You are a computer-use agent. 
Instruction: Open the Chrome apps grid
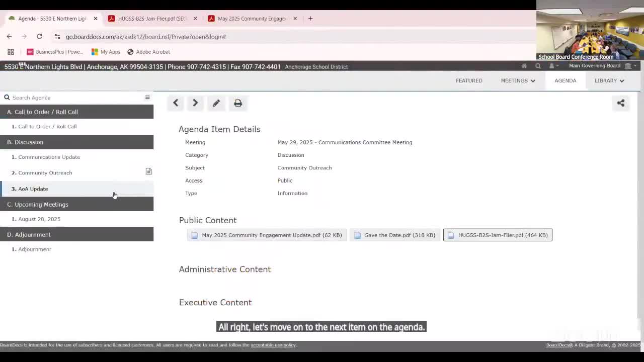coord(11,52)
